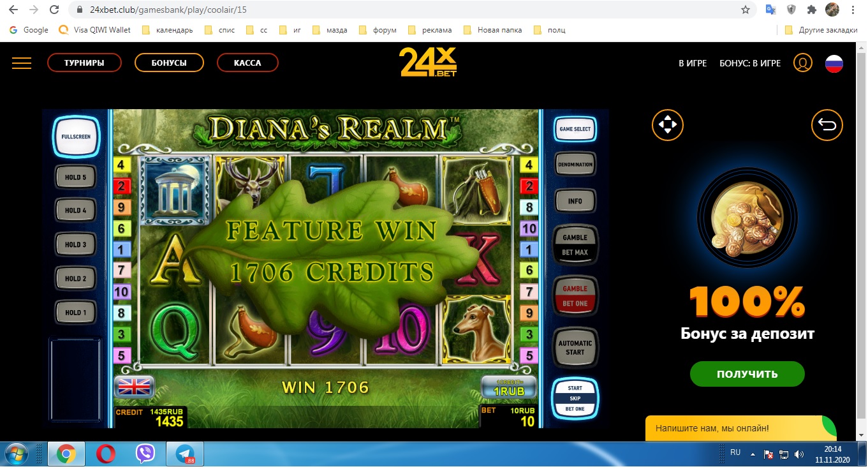Screen dimensions: 868x469
Task: Click the return arrow icon beside game
Action: click(827, 125)
